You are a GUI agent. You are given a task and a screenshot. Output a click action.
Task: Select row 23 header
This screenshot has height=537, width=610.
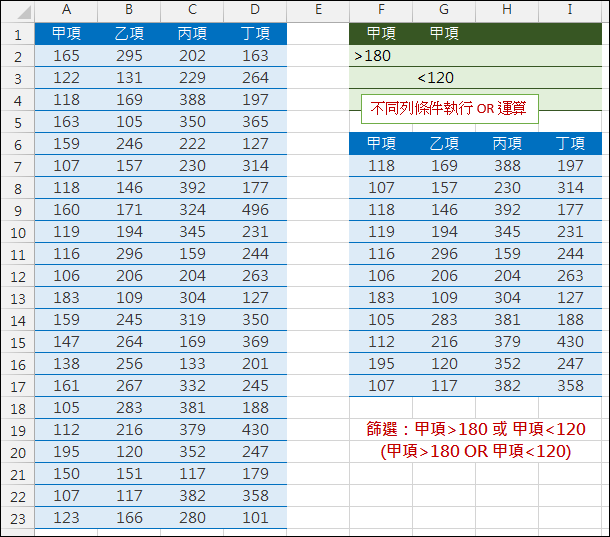pyautogui.click(x=18, y=518)
